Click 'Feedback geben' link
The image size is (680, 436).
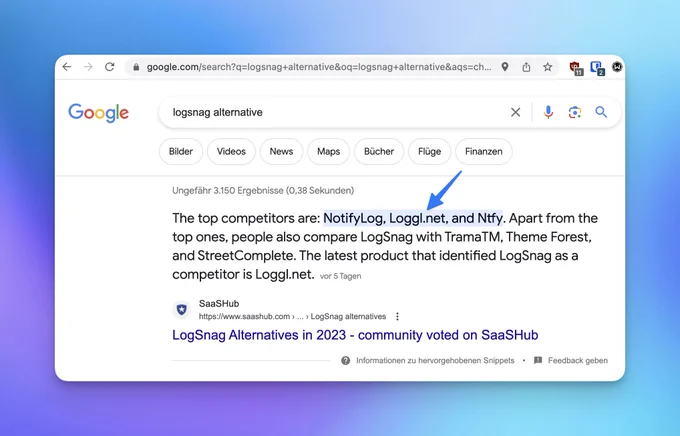coord(578,361)
